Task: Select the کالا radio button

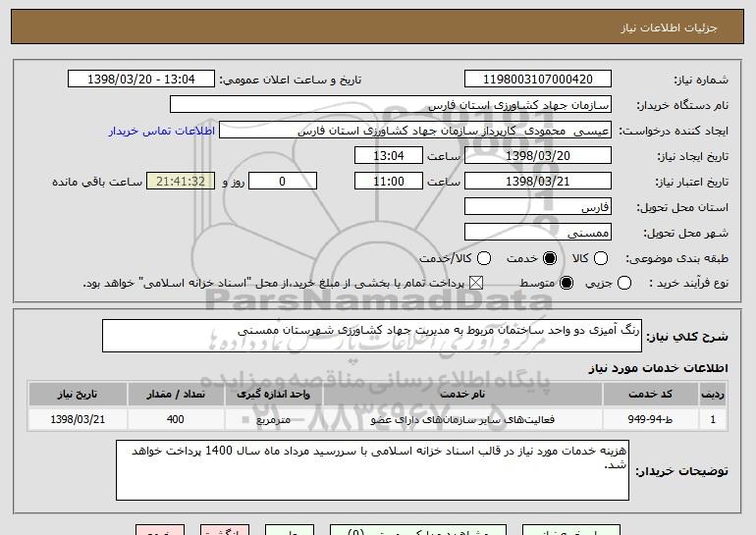Action: point(601,258)
